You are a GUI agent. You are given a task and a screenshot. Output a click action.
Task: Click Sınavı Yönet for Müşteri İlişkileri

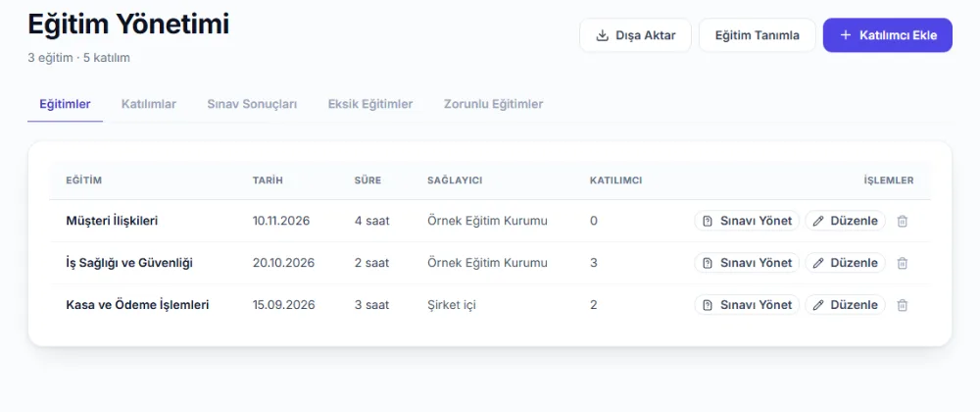pyautogui.click(x=746, y=221)
